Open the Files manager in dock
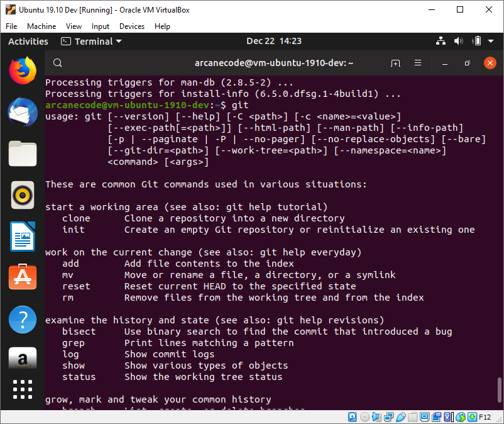 coord(23,153)
